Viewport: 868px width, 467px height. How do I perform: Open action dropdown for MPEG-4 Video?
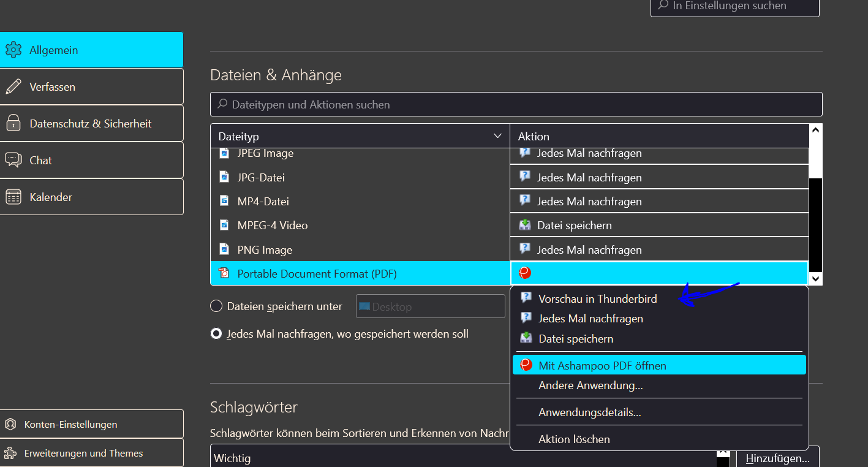point(659,226)
